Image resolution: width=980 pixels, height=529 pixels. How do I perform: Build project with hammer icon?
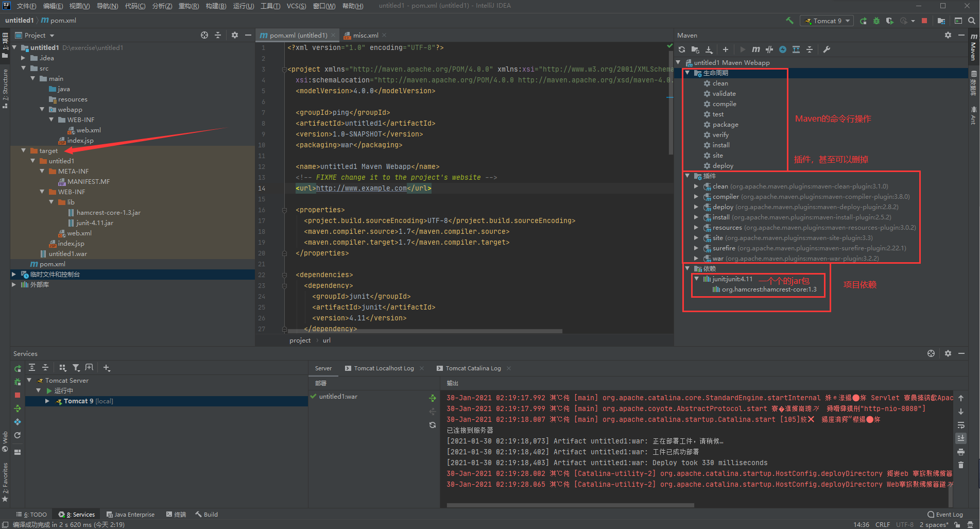click(789, 21)
